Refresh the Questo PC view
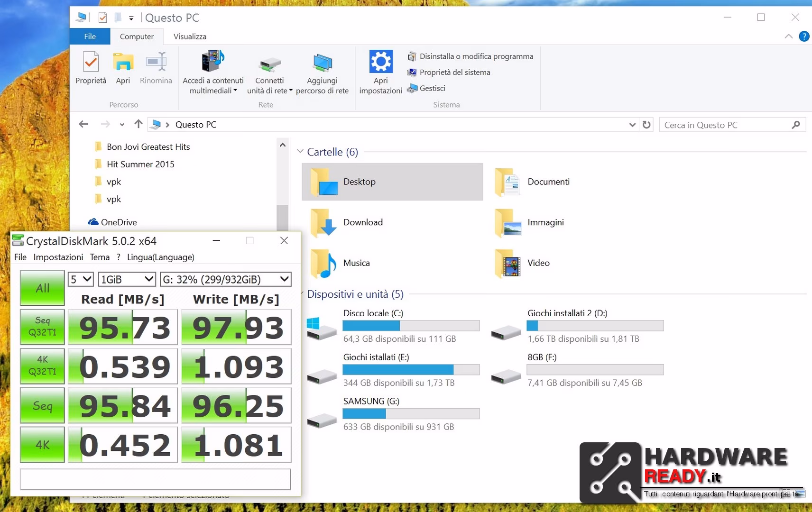The height and width of the screenshot is (512, 812). coord(646,125)
